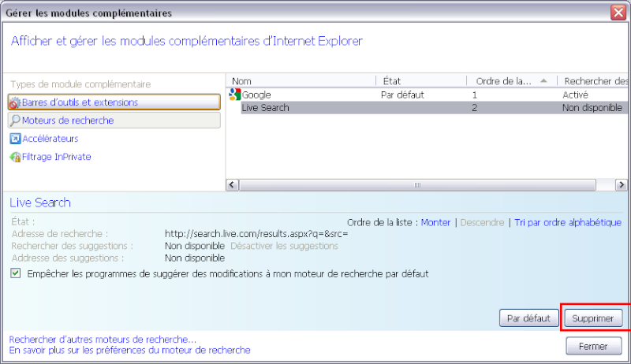Click the Monter link to move up

click(x=435, y=223)
